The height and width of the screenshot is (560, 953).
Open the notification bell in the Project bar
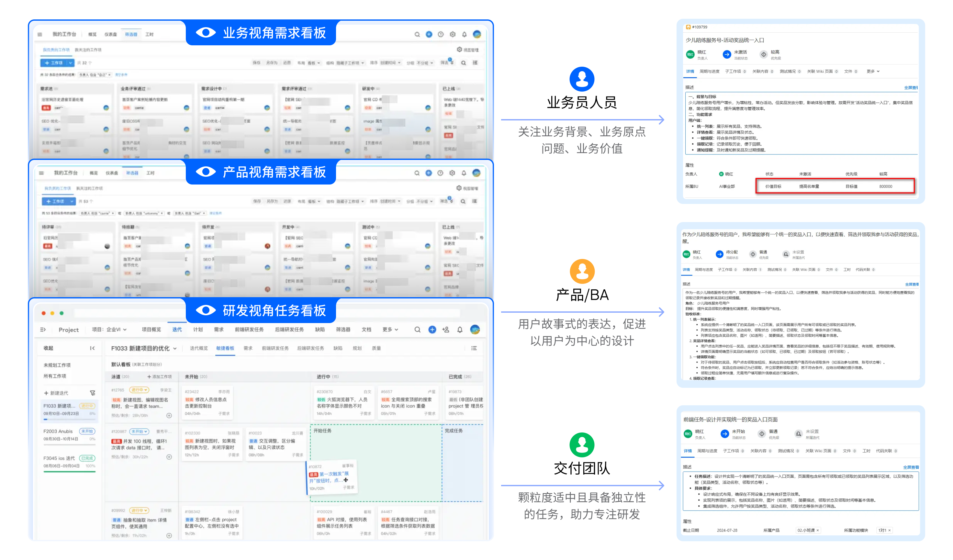[460, 330]
